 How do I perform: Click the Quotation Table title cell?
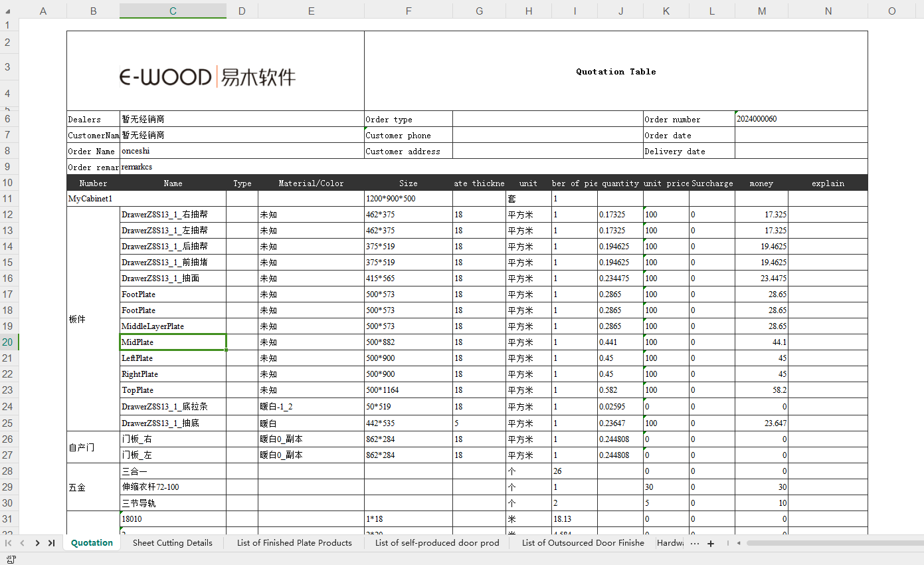616,71
